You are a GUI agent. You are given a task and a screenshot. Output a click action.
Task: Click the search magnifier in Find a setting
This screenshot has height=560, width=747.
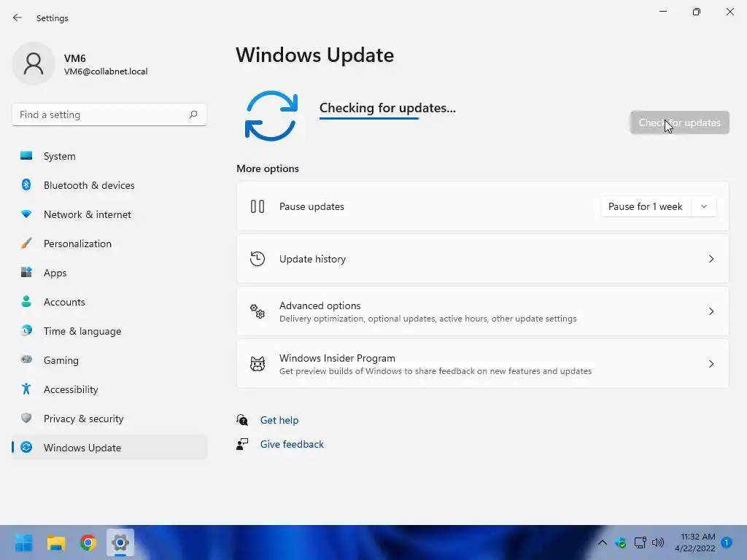tap(193, 114)
